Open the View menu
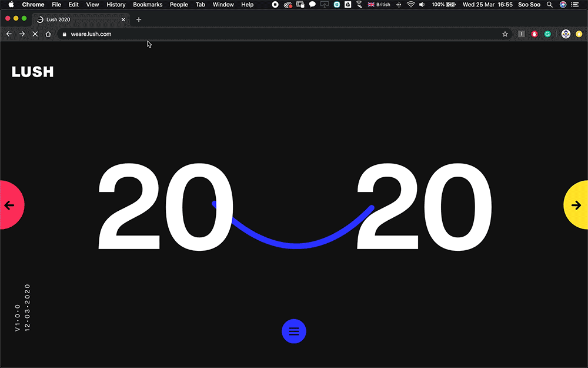 pos(92,5)
